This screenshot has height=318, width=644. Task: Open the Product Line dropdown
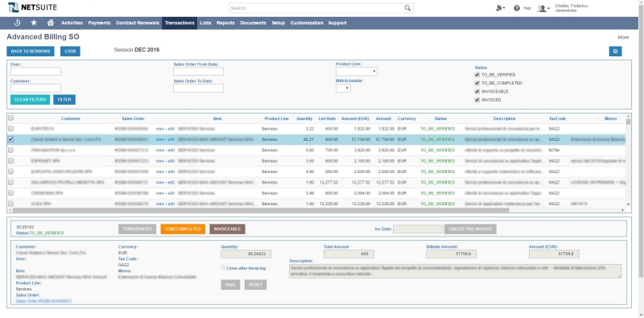[x=357, y=72]
